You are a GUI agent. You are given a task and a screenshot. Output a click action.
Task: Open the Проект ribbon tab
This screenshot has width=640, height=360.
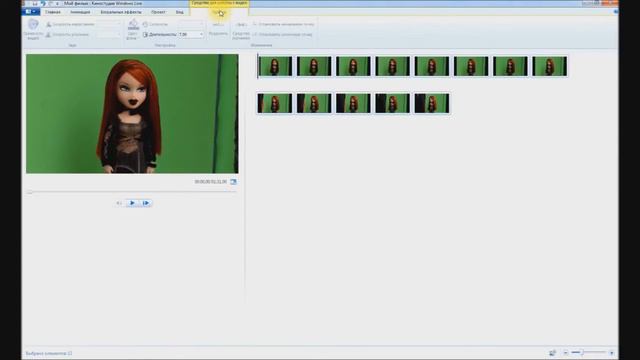[x=158, y=12]
